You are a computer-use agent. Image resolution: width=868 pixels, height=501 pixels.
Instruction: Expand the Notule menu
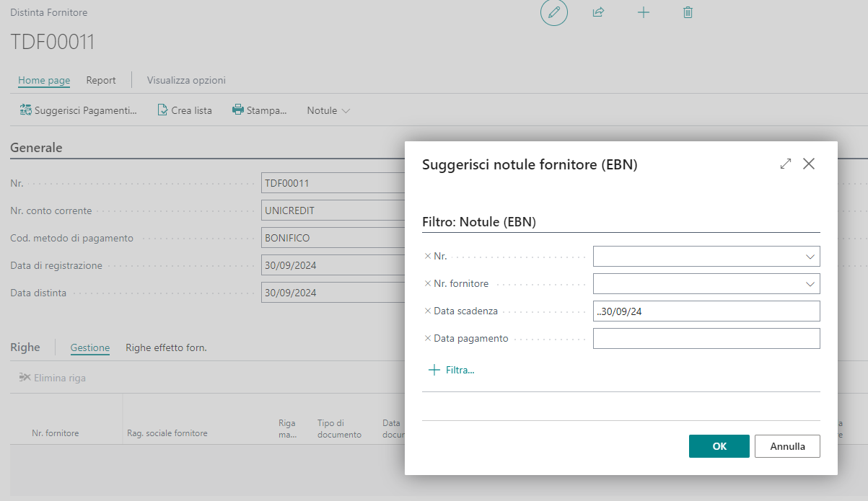click(328, 110)
